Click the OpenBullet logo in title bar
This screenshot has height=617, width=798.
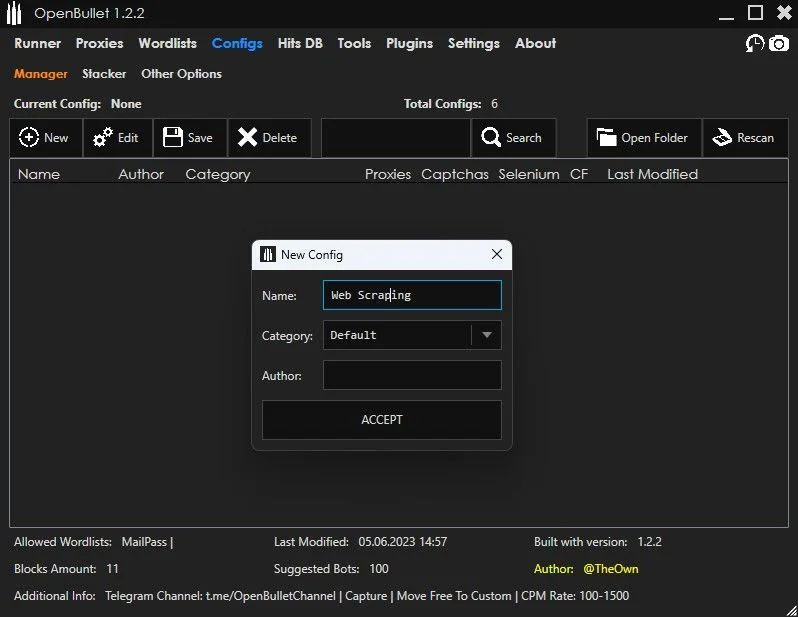[14, 13]
